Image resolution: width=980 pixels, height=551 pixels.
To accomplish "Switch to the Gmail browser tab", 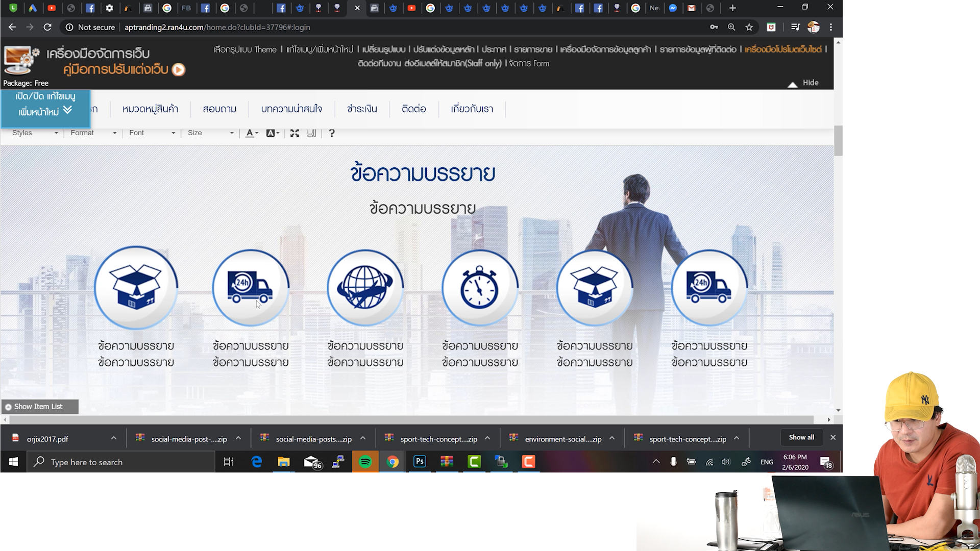I will pos(692,8).
